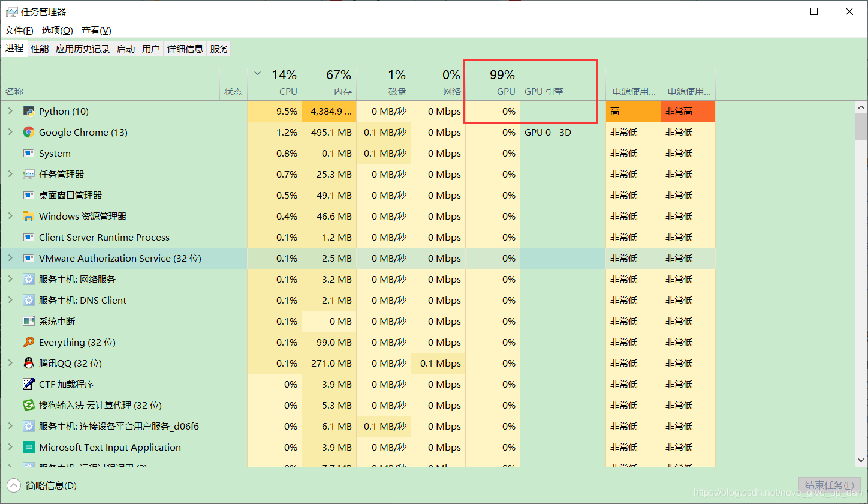
Task: Click the Python process icon
Action: point(28,111)
